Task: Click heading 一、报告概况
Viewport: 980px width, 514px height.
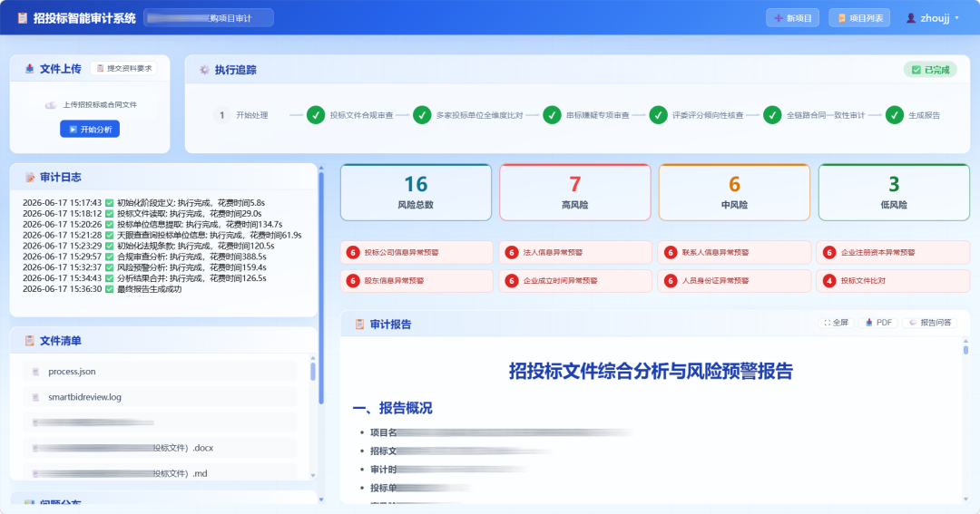Action: click(393, 409)
